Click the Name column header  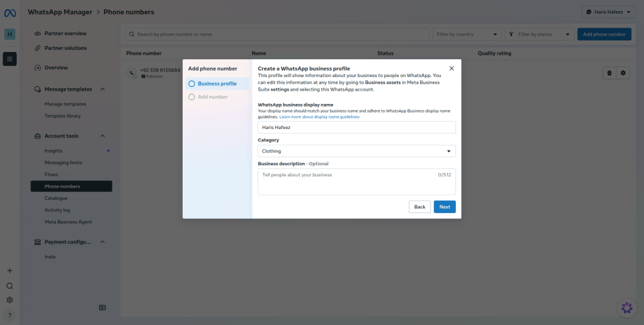coord(259,53)
